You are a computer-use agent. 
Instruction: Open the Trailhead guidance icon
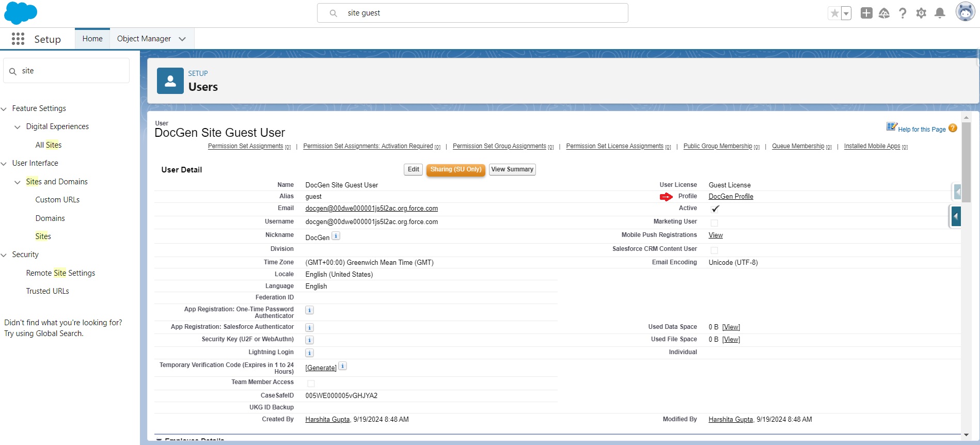click(x=884, y=13)
